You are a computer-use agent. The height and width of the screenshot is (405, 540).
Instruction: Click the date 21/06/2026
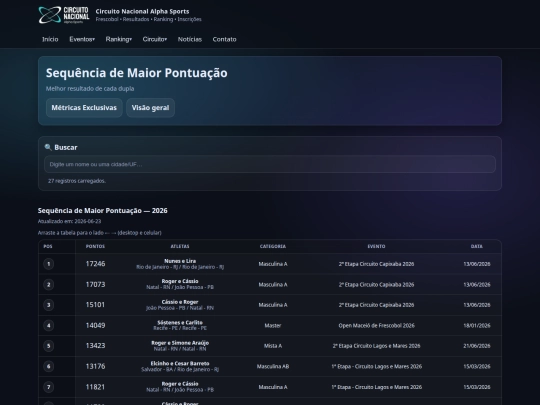pos(477,346)
